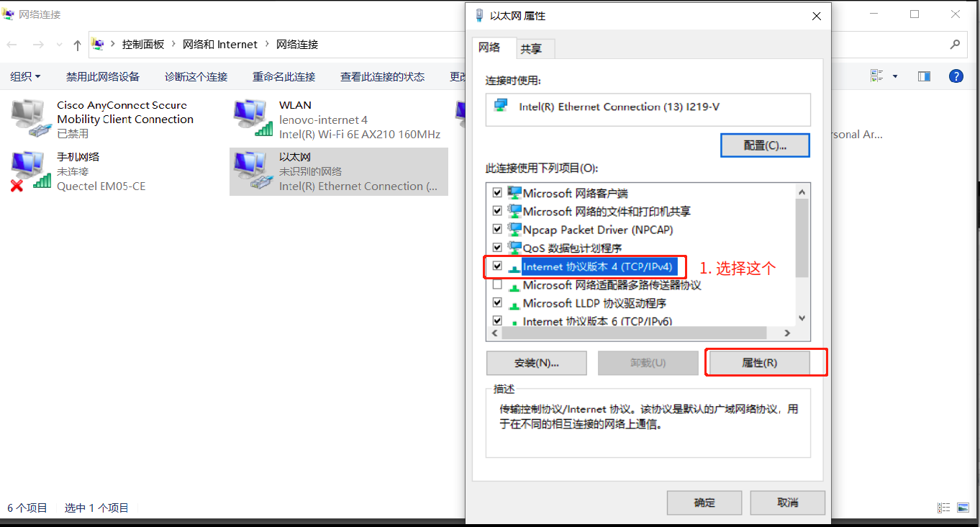
Task: Switch to large icons view in status bar
Action: pyautogui.click(x=963, y=508)
